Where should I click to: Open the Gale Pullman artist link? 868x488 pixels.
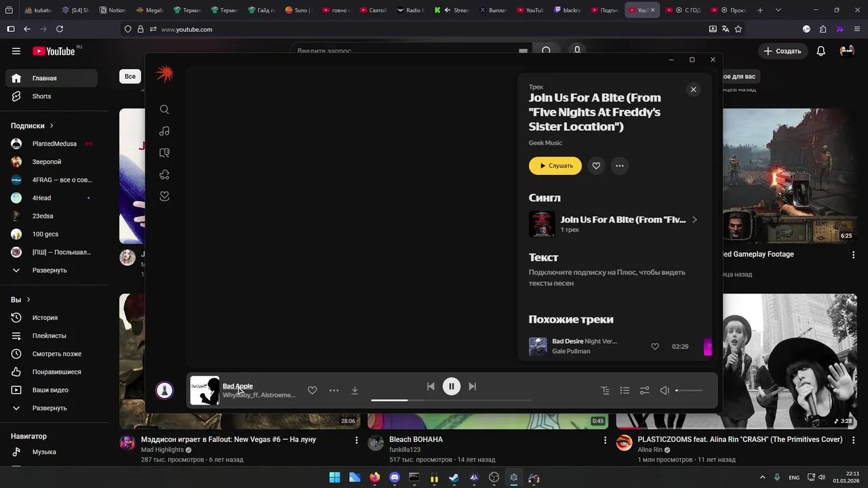pos(571,351)
